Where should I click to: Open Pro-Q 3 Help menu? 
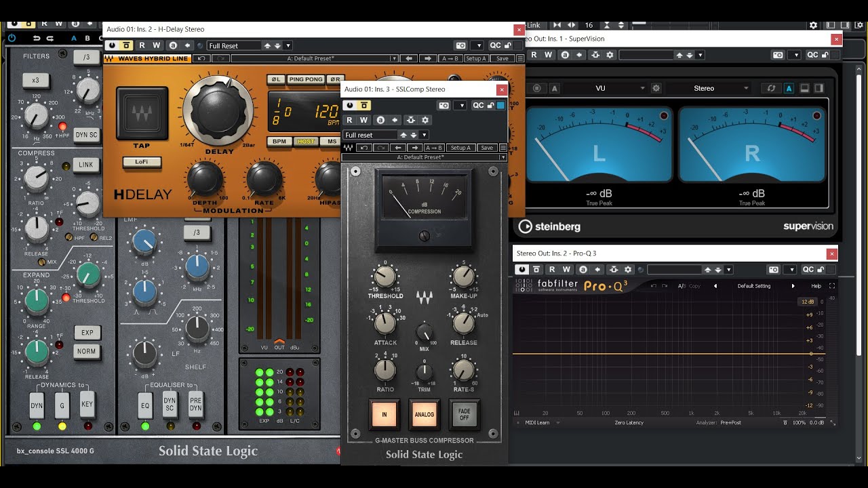tap(816, 286)
